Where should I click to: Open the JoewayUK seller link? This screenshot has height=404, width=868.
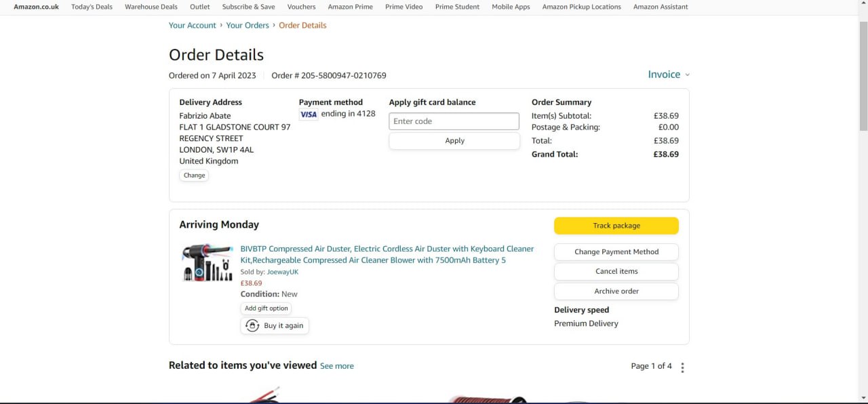(282, 272)
